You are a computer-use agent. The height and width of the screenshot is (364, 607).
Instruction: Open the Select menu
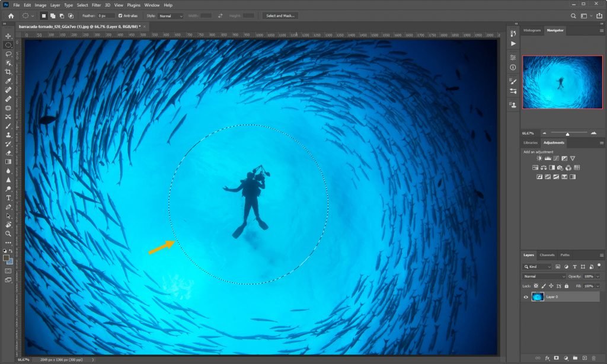82,5
